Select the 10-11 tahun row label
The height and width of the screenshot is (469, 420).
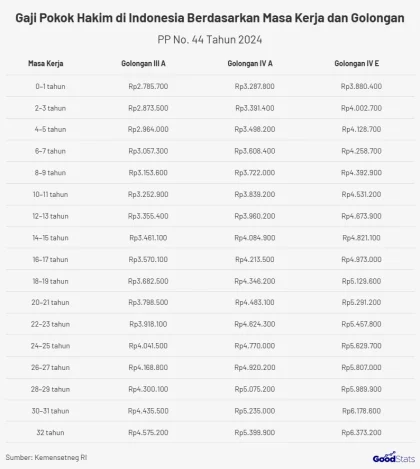click(50, 194)
